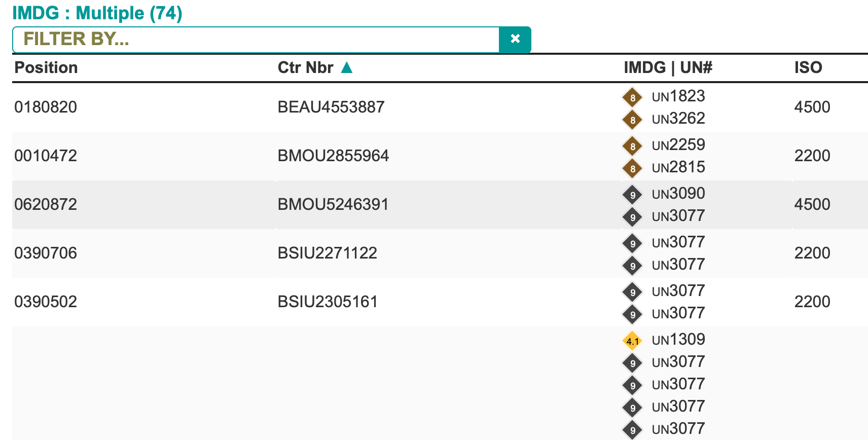Click the class 8 icon beside UN3262
This screenshot has width=868, height=440.
632,120
